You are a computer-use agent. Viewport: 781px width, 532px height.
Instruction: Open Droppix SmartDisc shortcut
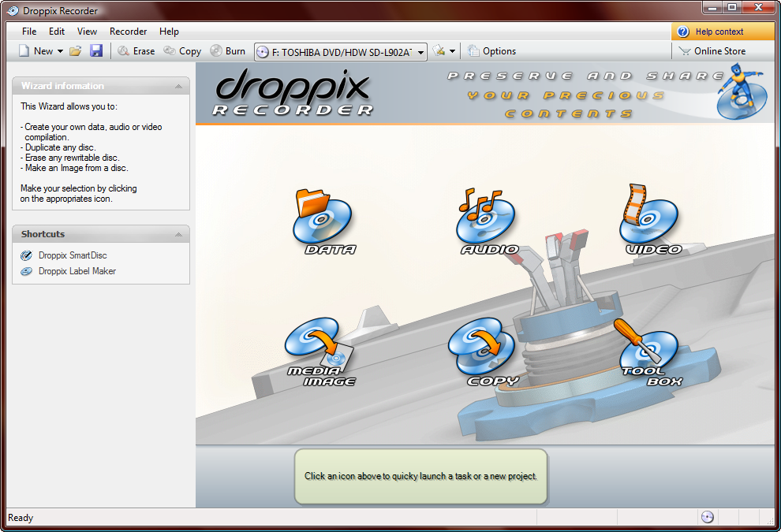(63, 255)
